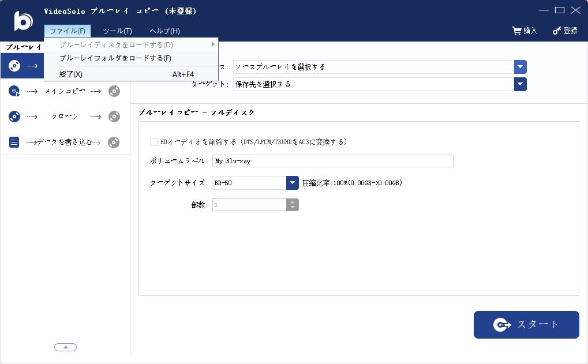The width and height of the screenshot is (588, 364).
Task: Select the Clone mode source disc icon
Action: coord(14,117)
